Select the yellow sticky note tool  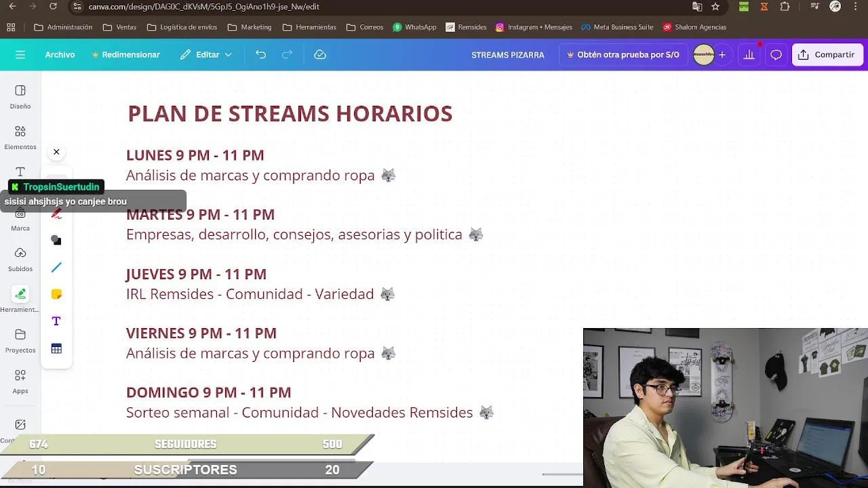[56, 294]
